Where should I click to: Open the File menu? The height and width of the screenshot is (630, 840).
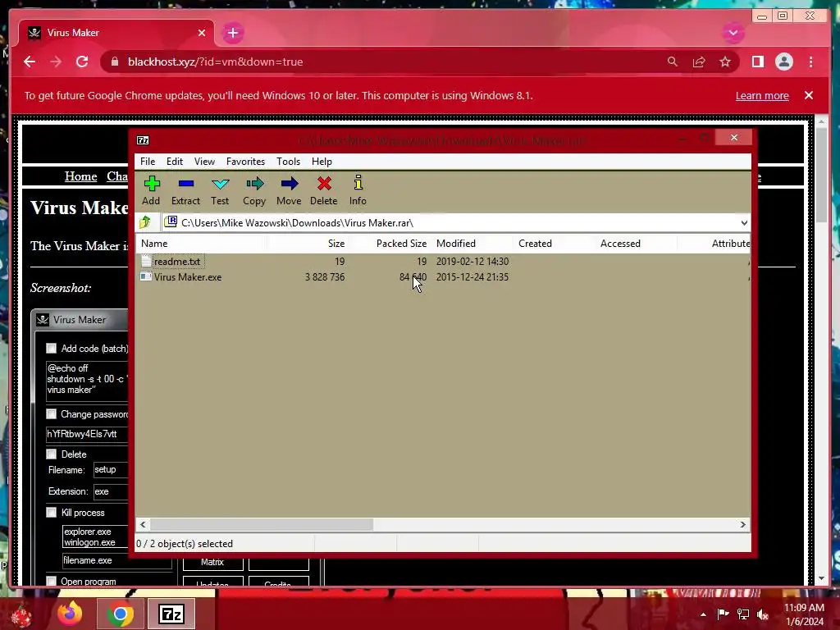tap(148, 162)
